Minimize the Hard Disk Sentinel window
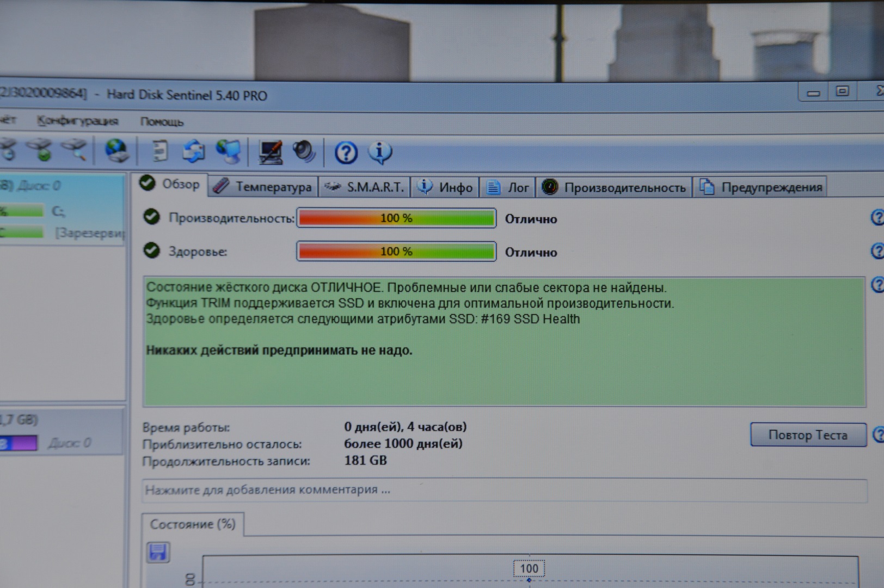The height and width of the screenshot is (588, 884). click(813, 93)
